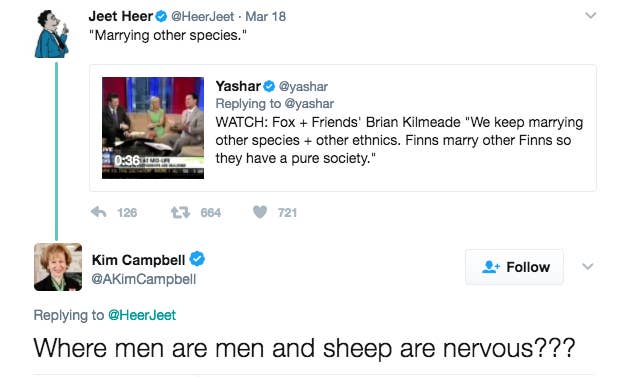Open Jeet Heer's cartoon avatar

(52, 34)
